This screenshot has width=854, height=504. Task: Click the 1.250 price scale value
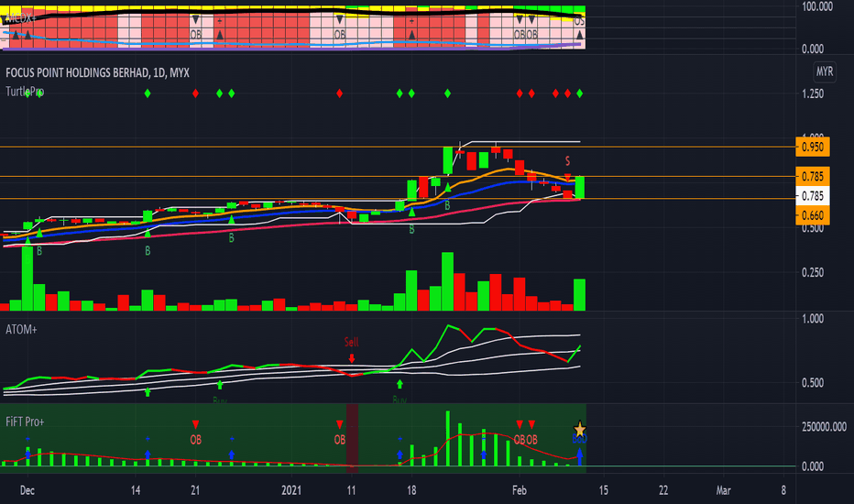(813, 93)
